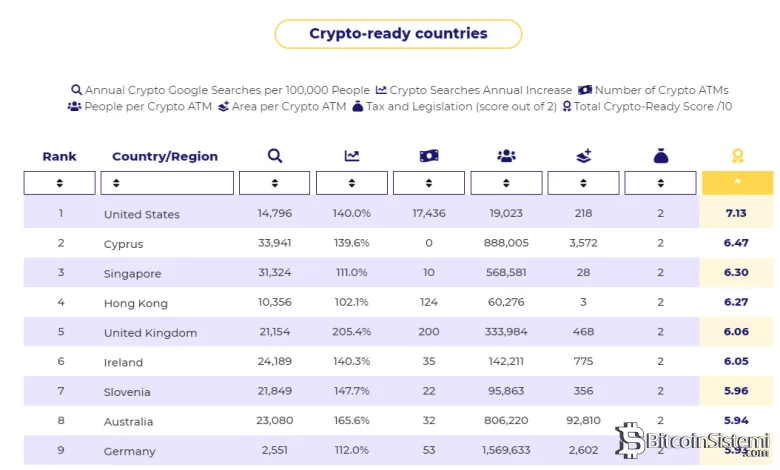The height and width of the screenshot is (470, 780).
Task: Click the People per ATM column icon
Action: (506, 155)
